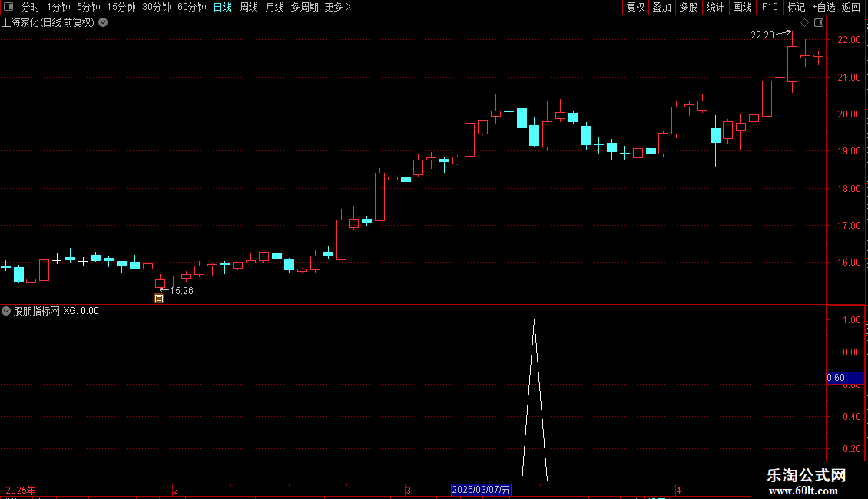Open the 统计 statistics tool
868x499 pixels.
715,7
